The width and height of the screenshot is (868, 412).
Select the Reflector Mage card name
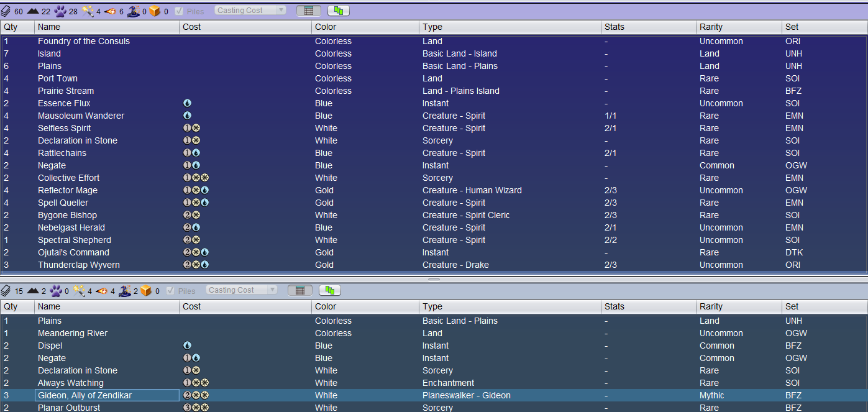point(68,190)
